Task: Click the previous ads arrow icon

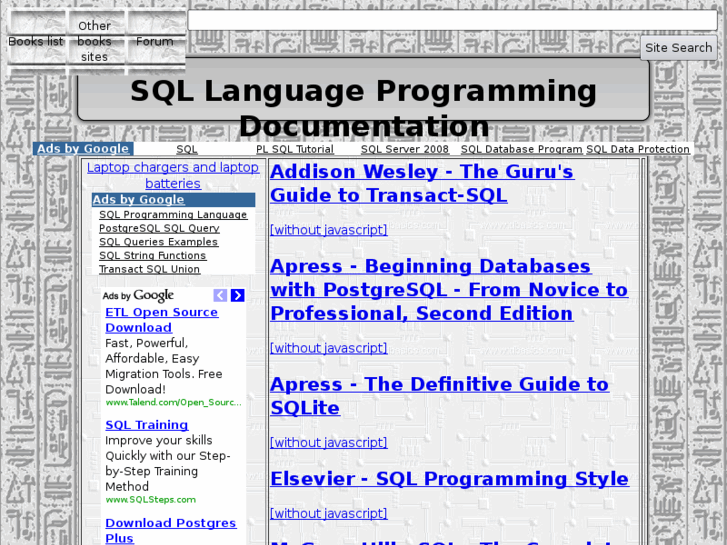Action: point(220,295)
